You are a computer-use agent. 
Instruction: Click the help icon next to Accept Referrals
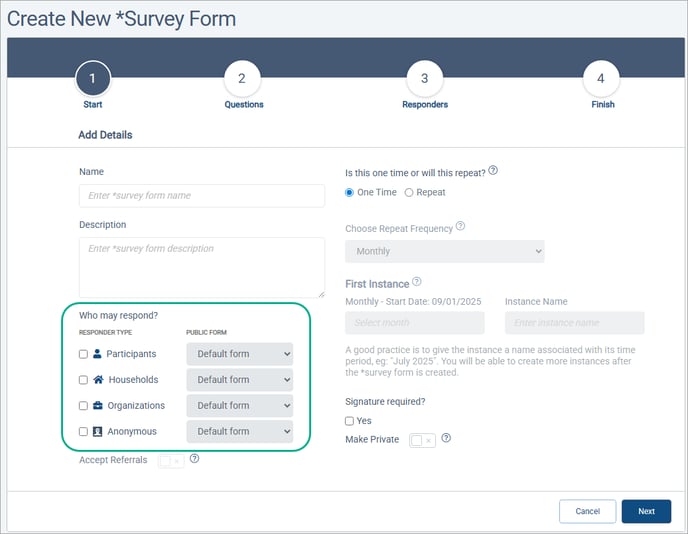point(194,459)
